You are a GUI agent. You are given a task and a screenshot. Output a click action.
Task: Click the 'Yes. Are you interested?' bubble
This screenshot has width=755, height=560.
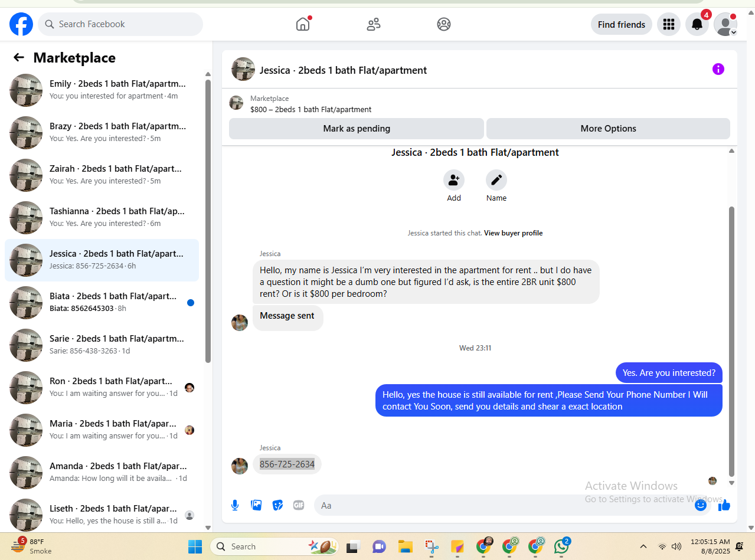[x=669, y=373]
